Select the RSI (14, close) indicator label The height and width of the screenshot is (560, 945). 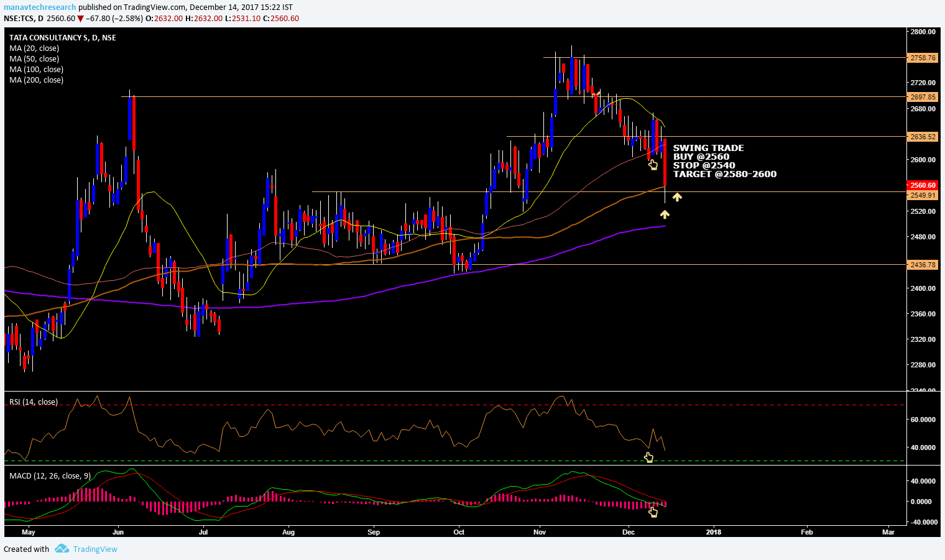34,402
